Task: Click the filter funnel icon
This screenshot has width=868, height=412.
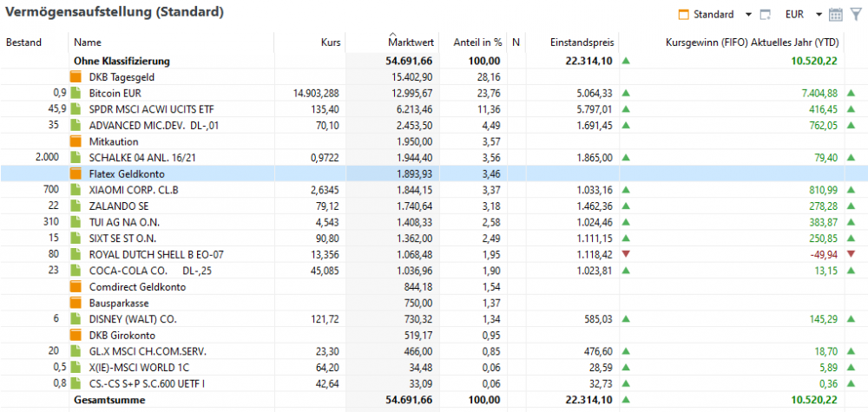Action: (x=856, y=15)
